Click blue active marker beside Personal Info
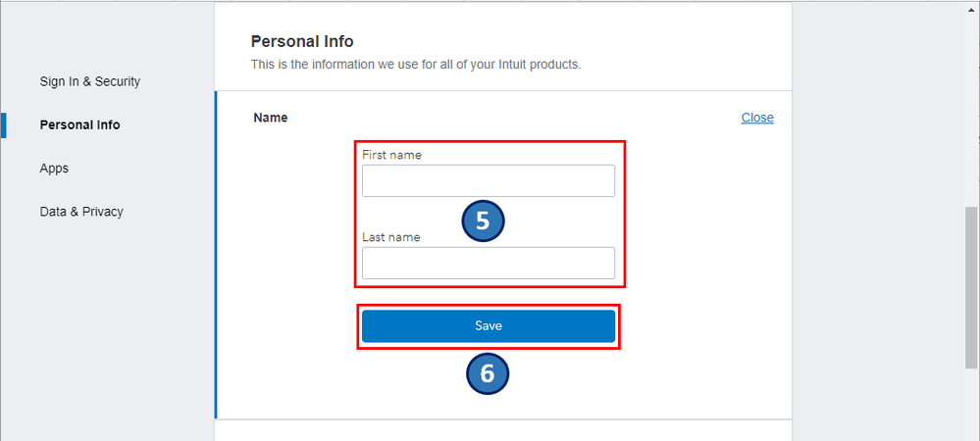Image resolution: width=980 pixels, height=441 pixels. [3, 124]
